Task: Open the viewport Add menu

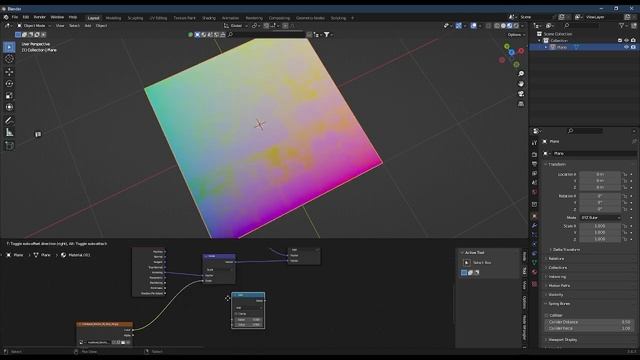Action: point(88,26)
